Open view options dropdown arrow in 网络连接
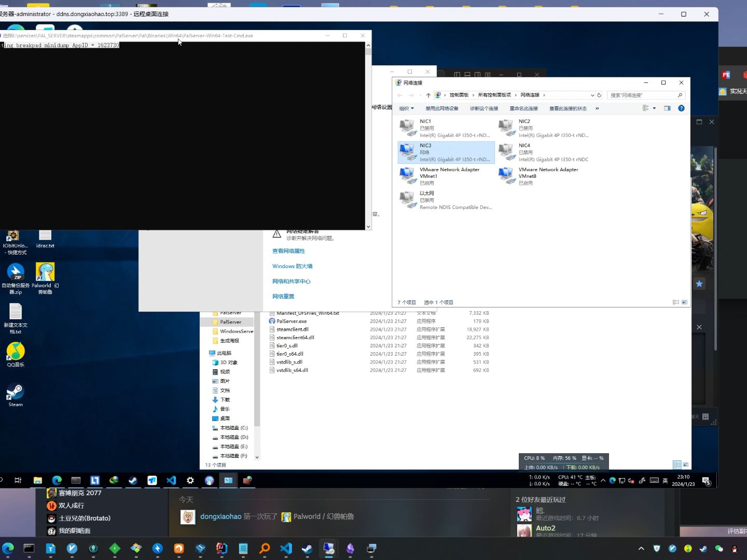 654,108
